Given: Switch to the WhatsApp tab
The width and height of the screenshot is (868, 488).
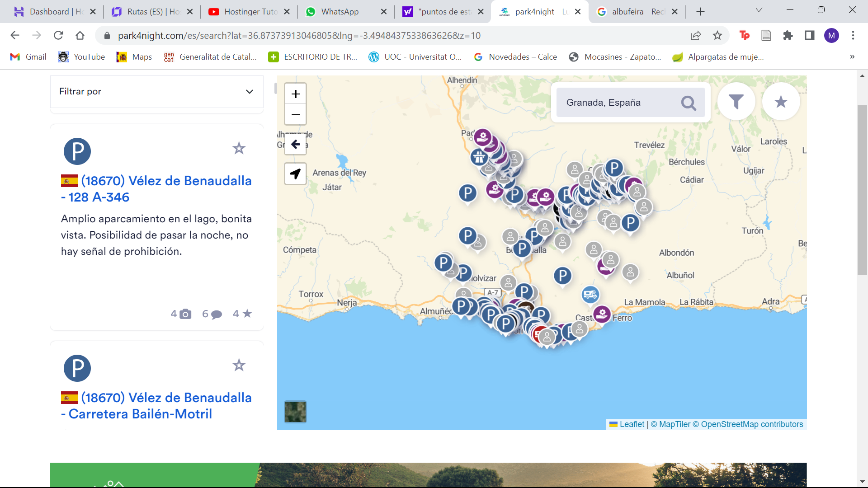Looking at the screenshot, I should pos(340,12).
